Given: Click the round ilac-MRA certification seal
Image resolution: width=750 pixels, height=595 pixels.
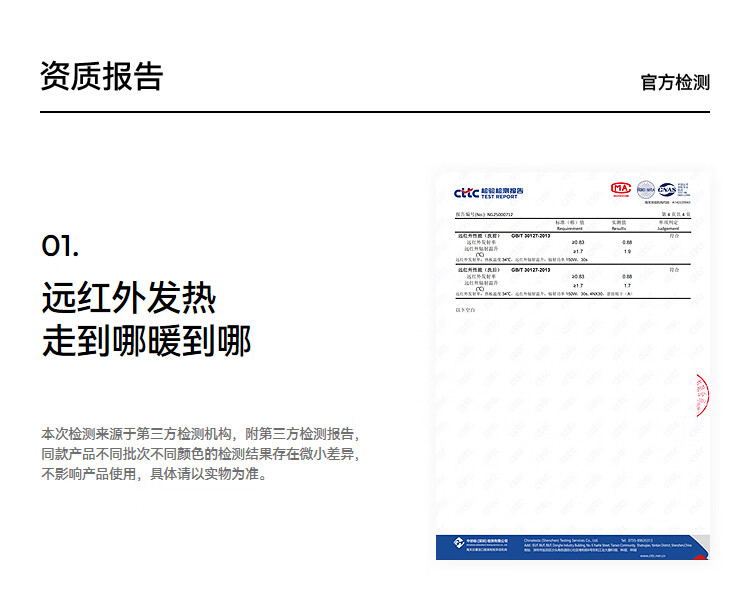Looking at the screenshot, I should point(646,190).
